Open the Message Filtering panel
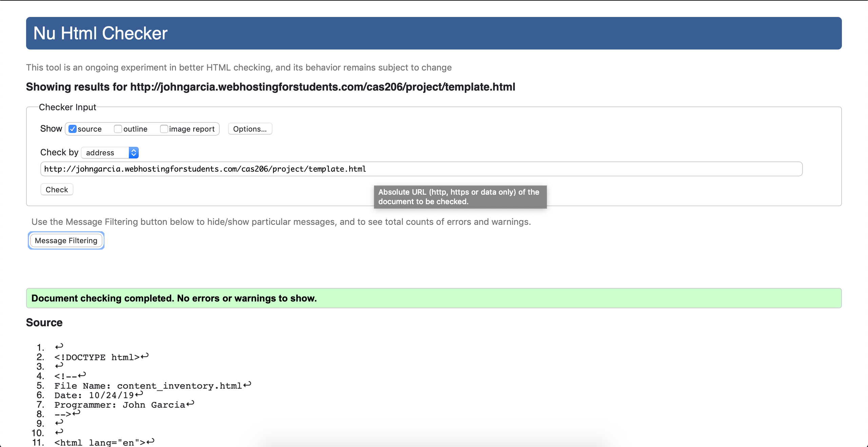The image size is (868, 447). coord(66,240)
